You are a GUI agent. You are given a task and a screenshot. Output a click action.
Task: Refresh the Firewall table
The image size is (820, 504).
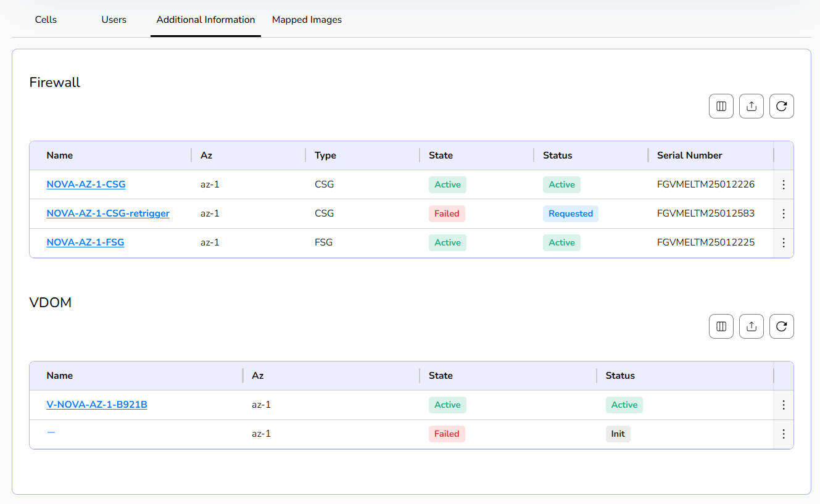tap(781, 106)
